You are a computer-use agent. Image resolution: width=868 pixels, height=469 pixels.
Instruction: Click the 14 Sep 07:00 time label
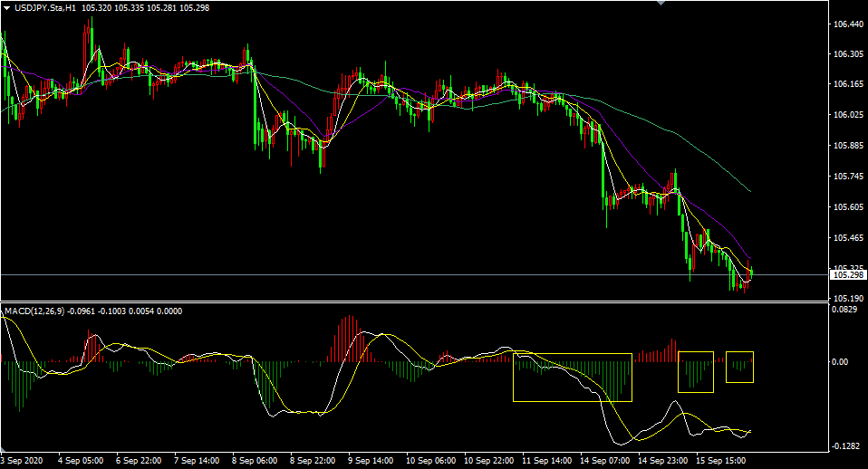coord(604,461)
